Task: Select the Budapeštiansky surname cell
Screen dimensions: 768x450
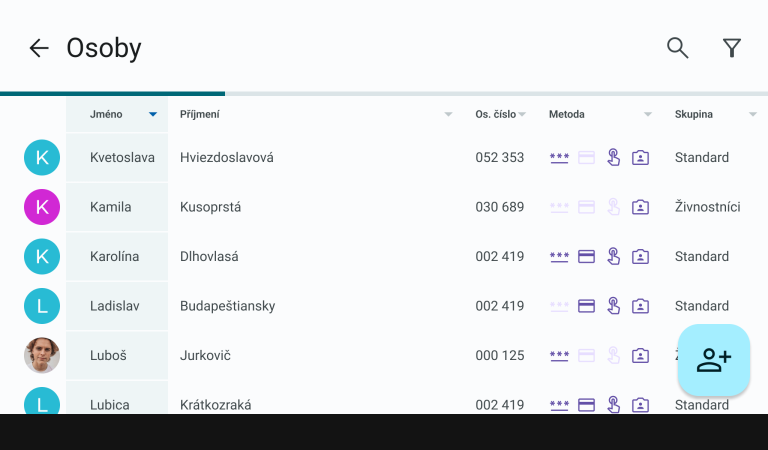Action: (227, 306)
